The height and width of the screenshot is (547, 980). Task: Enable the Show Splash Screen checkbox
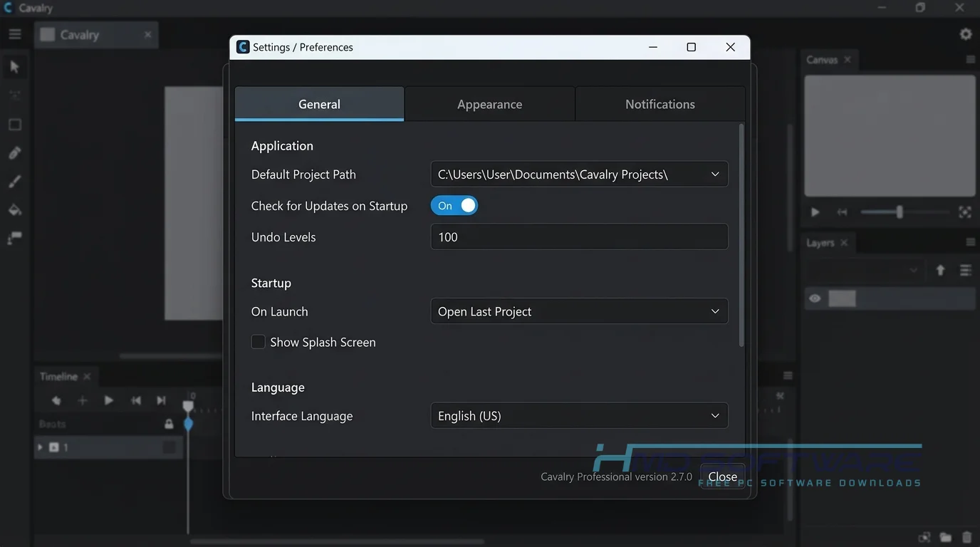pyautogui.click(x=258, y=342)
